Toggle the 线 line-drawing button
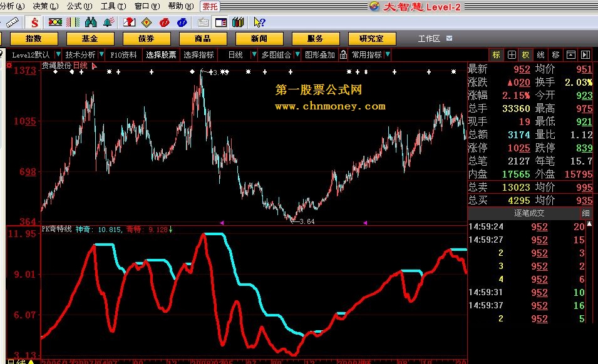Viewport: 598px width, 364px height. coord(540,55)
